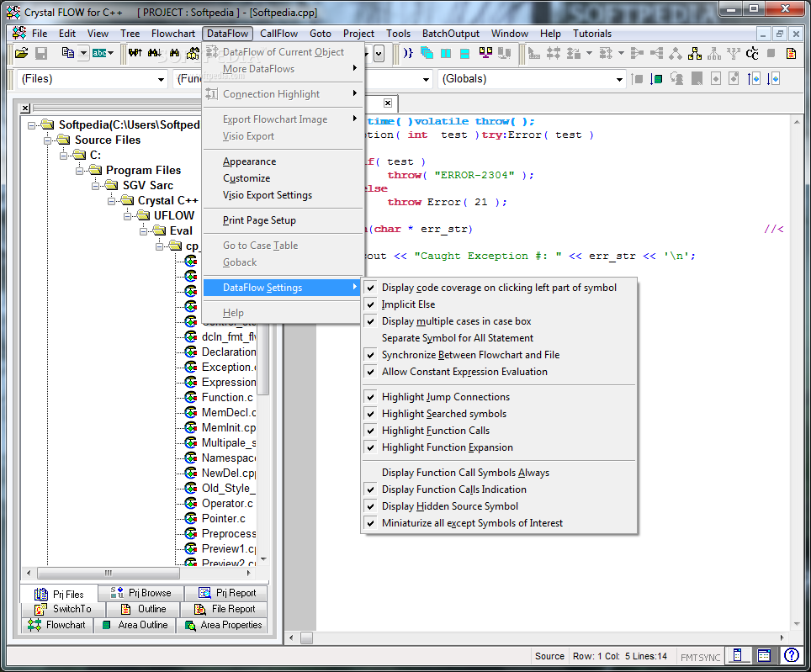
Task: Open the CallFlow menu
Action: point(278,34)
